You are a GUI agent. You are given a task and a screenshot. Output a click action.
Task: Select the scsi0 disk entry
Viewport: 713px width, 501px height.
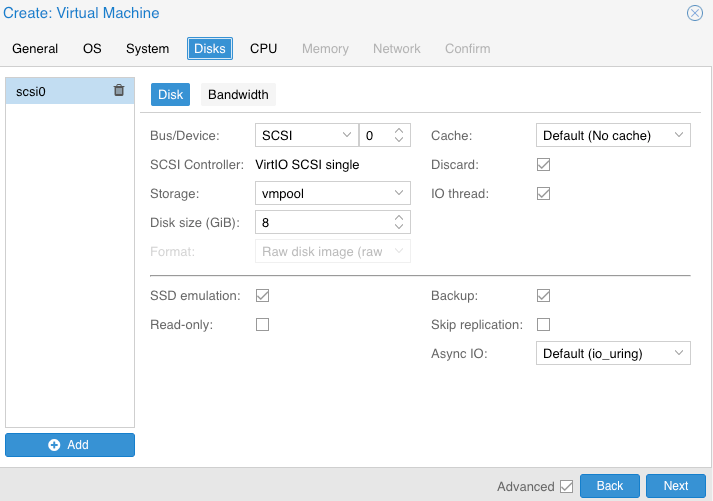click(70, 91)
